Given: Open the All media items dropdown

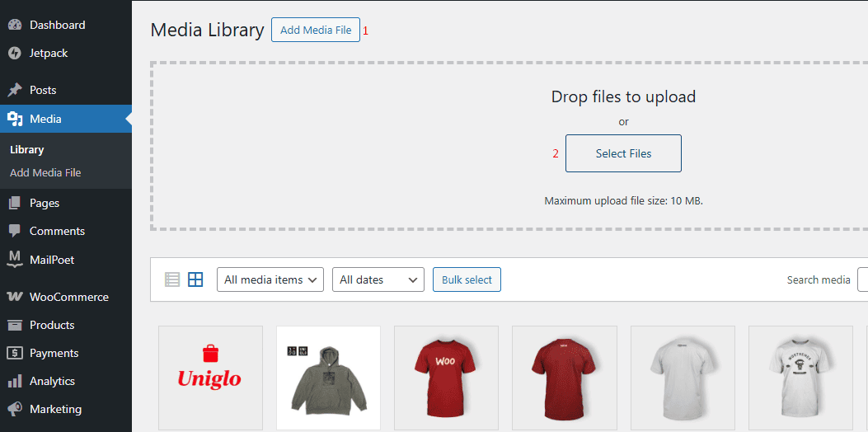Looking at the screenshot, I should (x=270, y=279).
